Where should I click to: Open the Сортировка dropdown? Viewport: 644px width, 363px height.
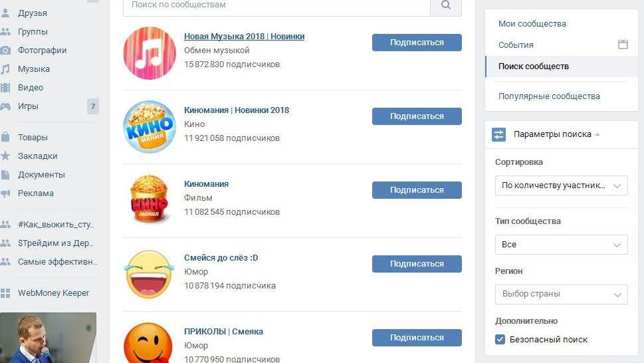coord(561,185)
